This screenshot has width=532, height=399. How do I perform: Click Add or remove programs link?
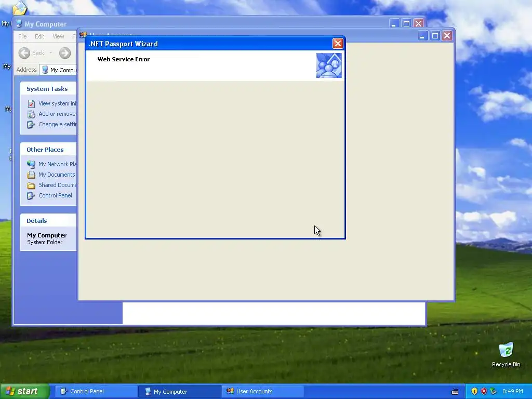click(x=57, y=114)
